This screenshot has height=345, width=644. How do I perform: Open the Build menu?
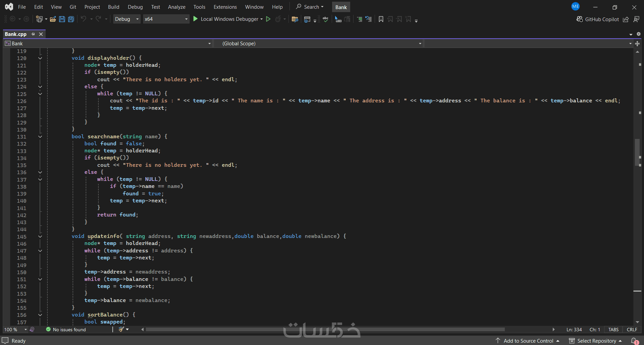114,7
